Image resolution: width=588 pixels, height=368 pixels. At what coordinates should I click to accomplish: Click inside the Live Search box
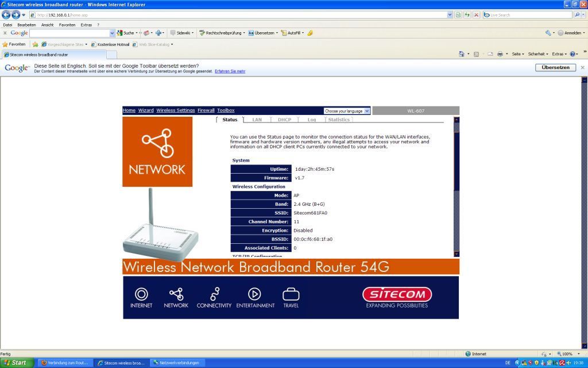[x=528, y=15]
